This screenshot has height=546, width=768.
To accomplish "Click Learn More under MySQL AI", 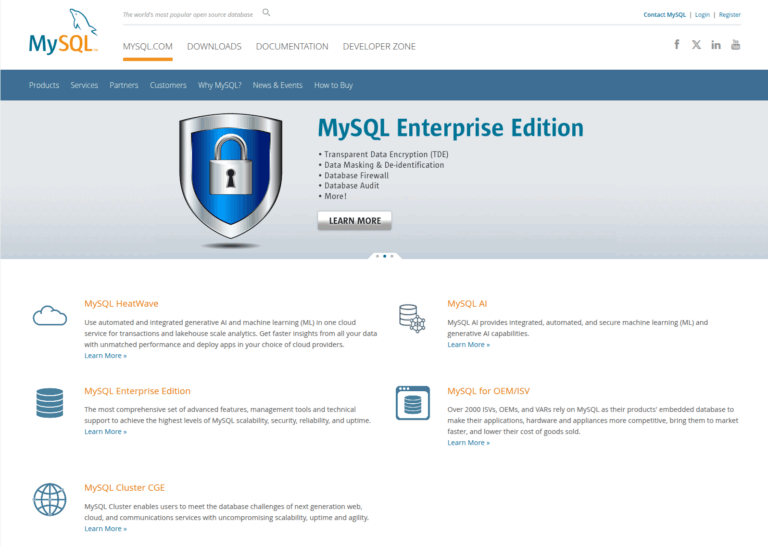I will 468,345.
